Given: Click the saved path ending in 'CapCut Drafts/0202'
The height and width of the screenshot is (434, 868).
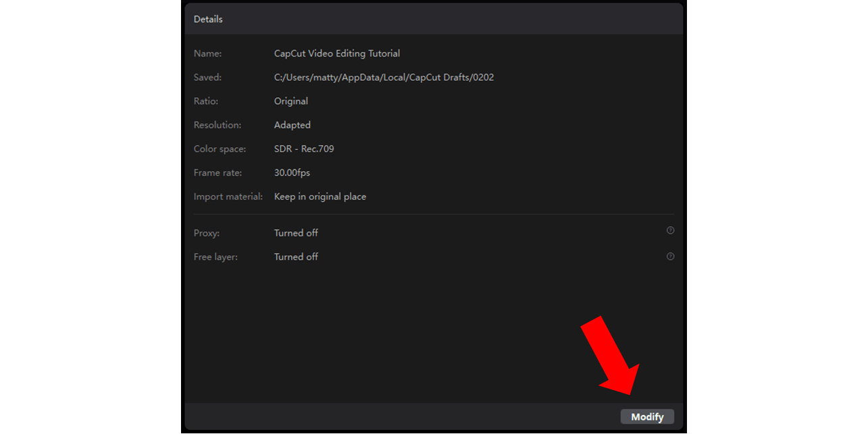Looking at the screenshot, I should (x=384, y=78).
